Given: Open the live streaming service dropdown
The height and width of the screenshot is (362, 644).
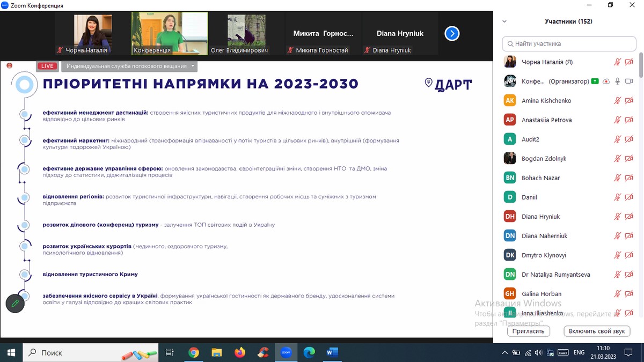Looking at the screenshot, I should coord(129,66).
